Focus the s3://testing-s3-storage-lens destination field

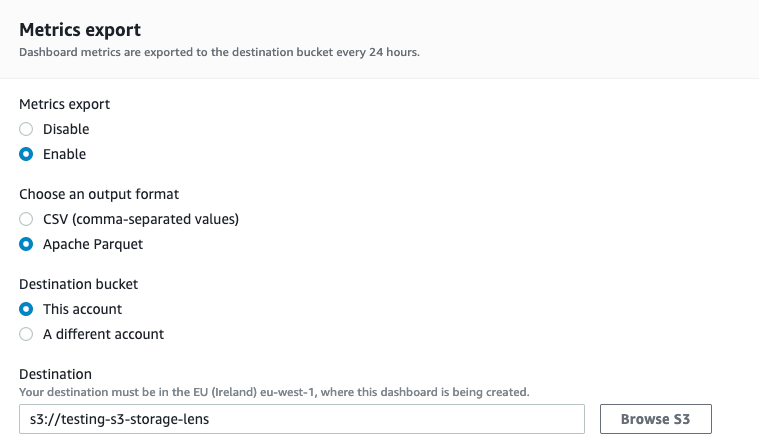301,419
